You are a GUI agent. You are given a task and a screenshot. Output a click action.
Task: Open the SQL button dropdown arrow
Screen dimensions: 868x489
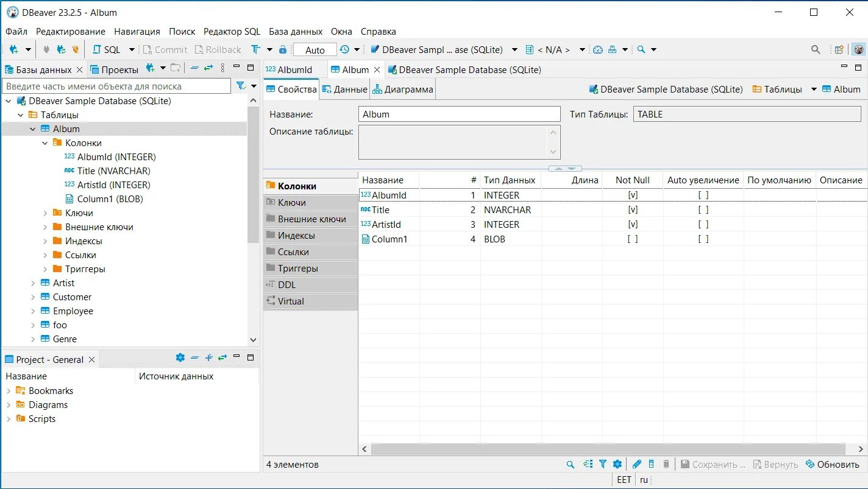pos(131,49)
